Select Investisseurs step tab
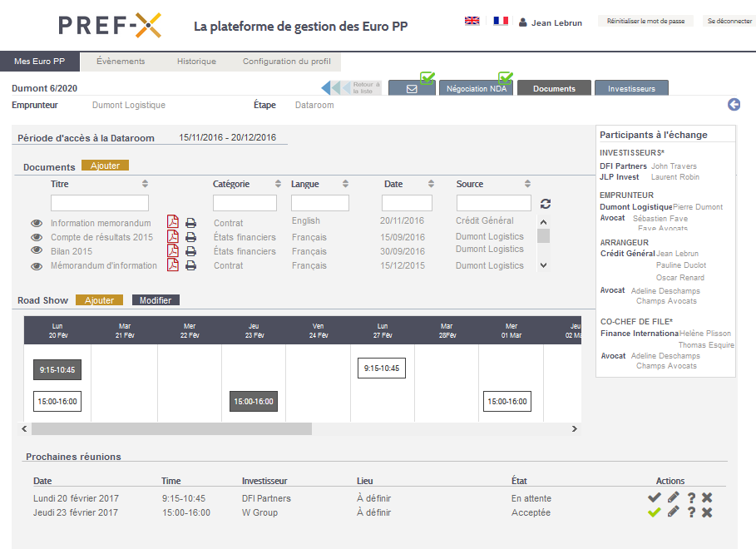The height and width of the screenshot is (549, 756). point(631,89)
